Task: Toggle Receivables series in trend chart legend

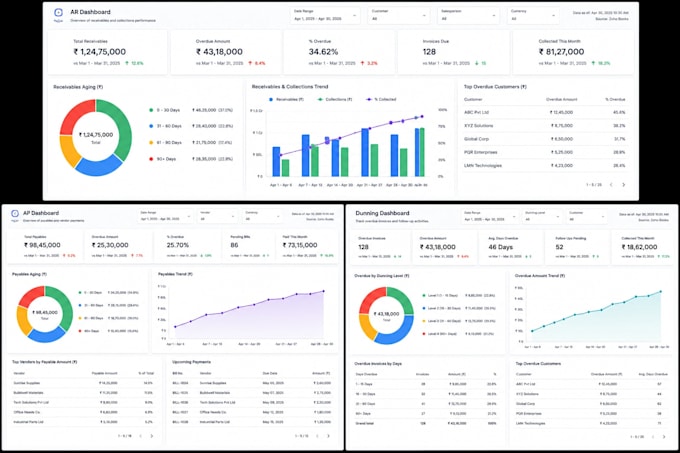Action: [286, 99]
